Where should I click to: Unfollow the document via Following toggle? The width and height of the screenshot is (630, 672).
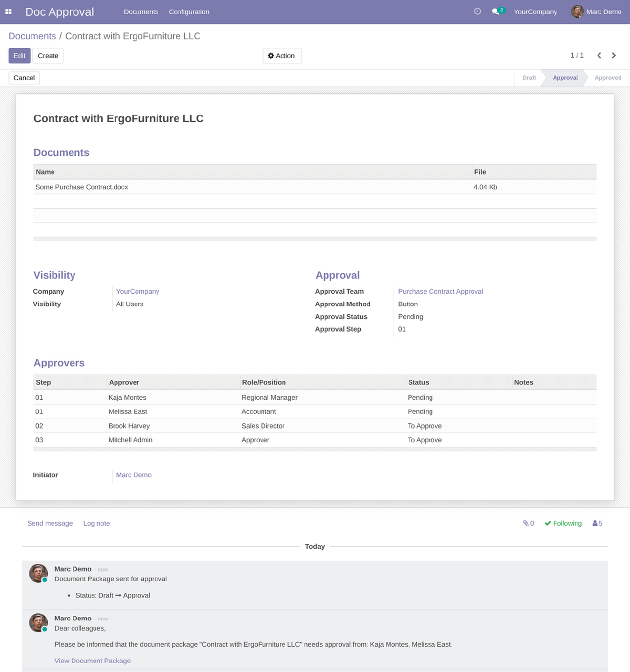[x=563, y=523]
